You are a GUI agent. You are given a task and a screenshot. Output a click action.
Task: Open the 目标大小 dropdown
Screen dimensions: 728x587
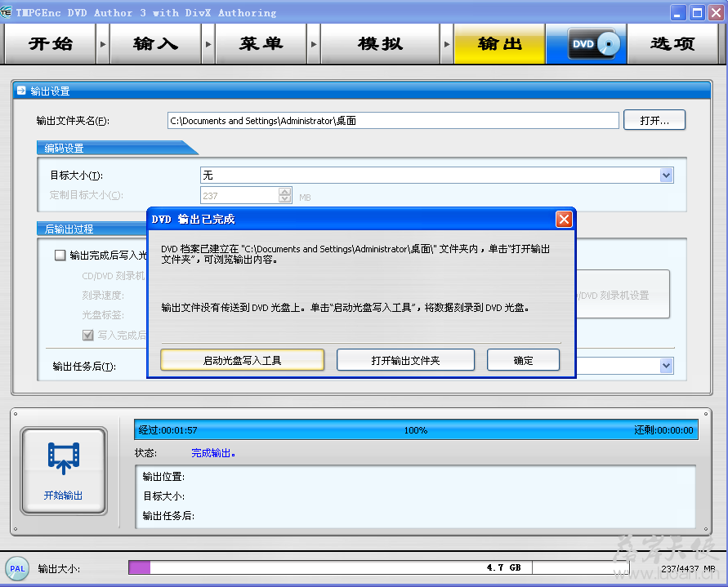[666, 176]
